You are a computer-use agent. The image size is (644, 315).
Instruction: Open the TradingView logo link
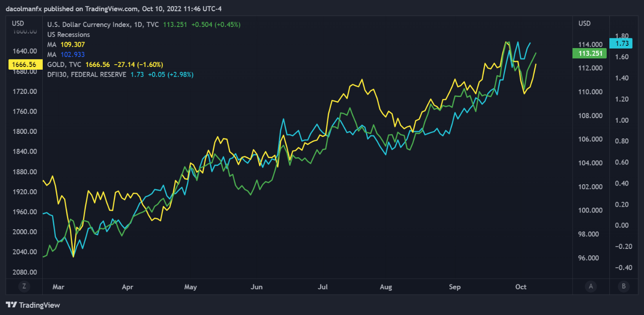coord(33,305)
